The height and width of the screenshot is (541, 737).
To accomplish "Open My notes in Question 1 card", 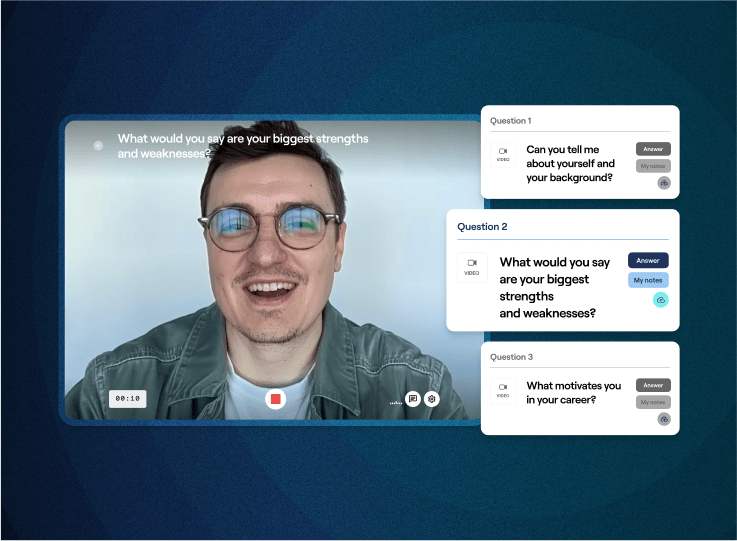I will pyautogui.click(x=653, y=166).
